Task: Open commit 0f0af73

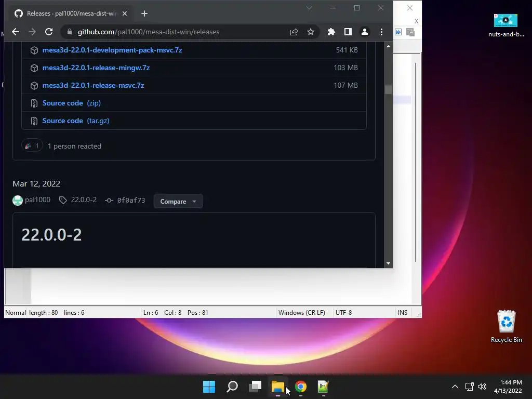Action: click(131, 200)
